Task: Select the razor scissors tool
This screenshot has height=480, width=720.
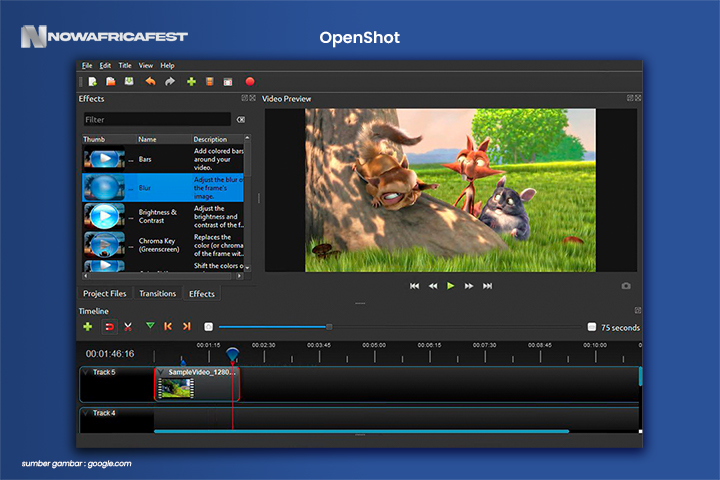Action: point(128,327)
